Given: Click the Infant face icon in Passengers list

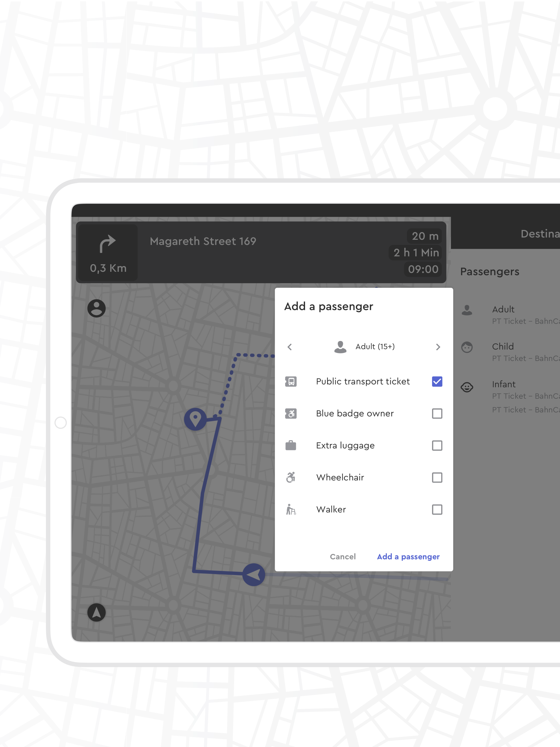Looking at the screenshot, I should coord(467,387).
